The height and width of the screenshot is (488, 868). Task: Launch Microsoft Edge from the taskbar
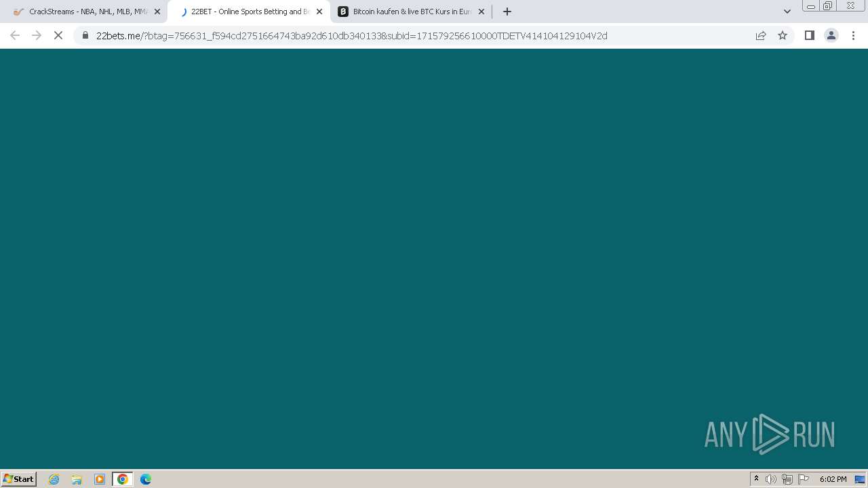pyautogui.click(x=146, y=479)
